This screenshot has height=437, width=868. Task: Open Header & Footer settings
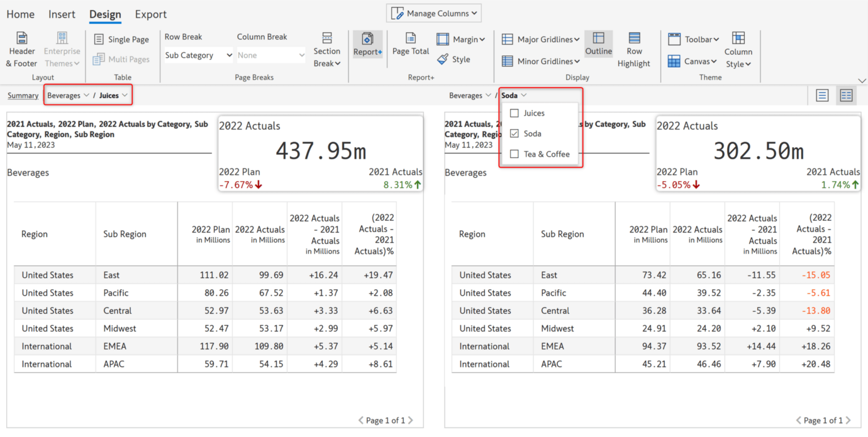point(21,50)
